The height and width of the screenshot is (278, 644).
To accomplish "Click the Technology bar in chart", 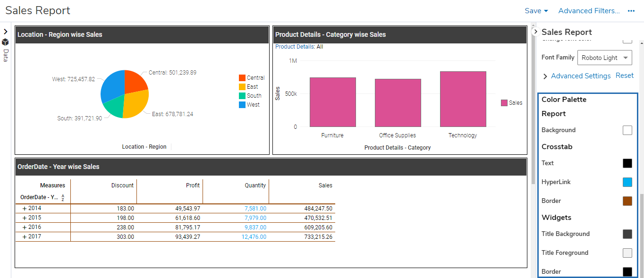I will [463, 99].
